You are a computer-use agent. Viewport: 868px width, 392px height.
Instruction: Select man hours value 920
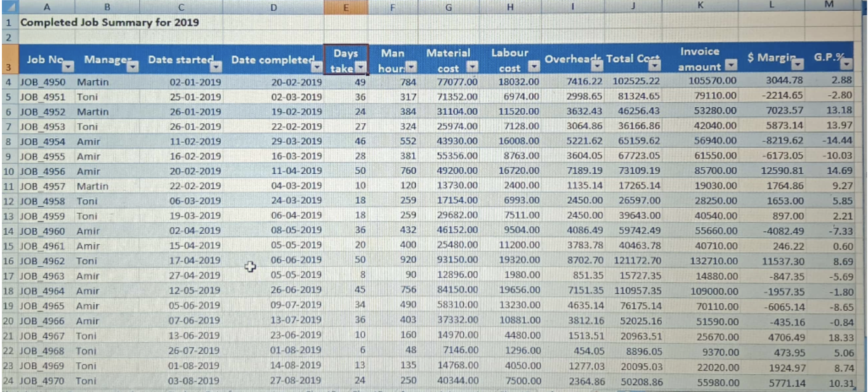point(407,261)
